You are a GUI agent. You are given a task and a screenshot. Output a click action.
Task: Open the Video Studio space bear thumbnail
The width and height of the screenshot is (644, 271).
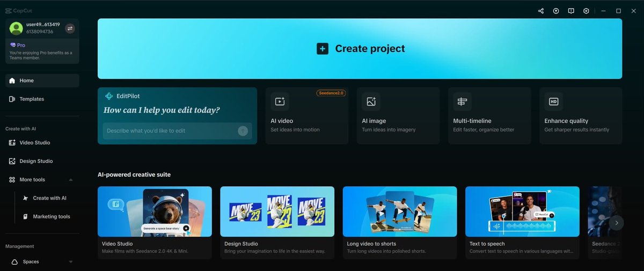tap(155, 211)
